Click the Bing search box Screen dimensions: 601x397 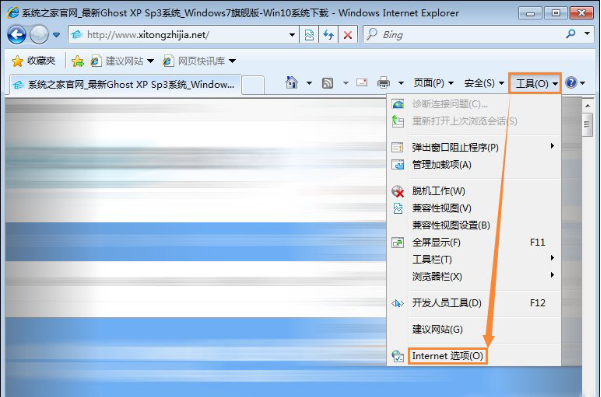tap(464, 35)
